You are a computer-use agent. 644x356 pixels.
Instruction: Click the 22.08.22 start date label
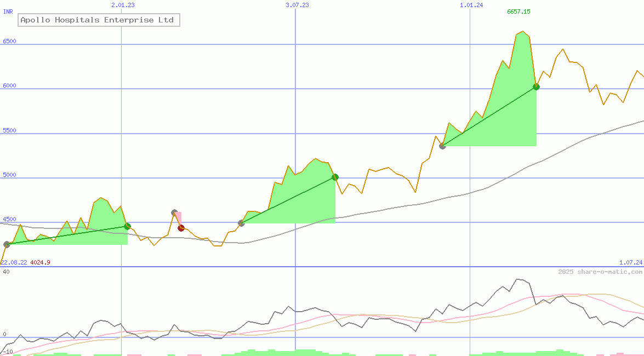coord(14,262)
